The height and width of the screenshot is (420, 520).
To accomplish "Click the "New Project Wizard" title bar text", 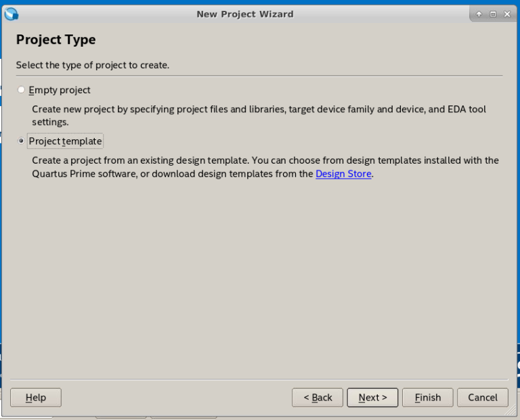I will [x=244, y=14].
